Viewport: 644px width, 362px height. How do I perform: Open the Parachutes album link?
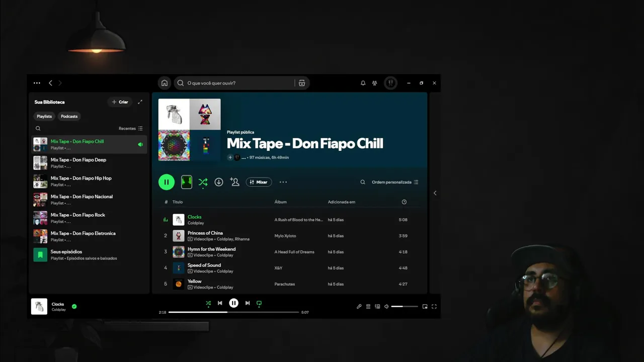coord(285,284)
